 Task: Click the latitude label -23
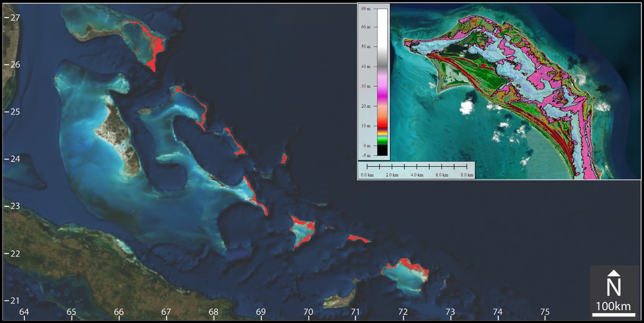[12, 206]
